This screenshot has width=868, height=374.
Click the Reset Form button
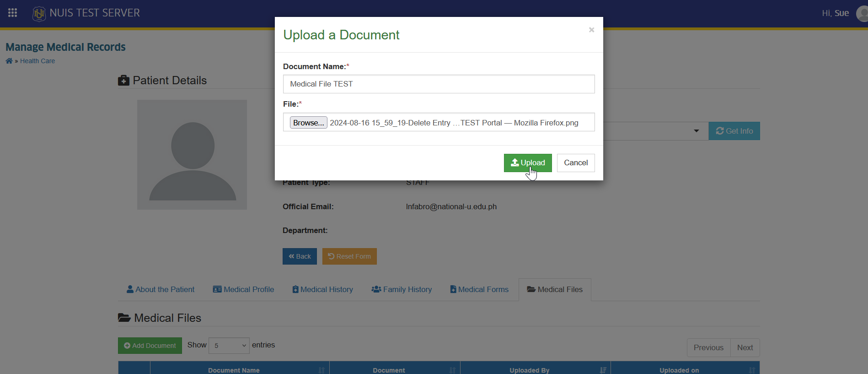tap(349, 256)
